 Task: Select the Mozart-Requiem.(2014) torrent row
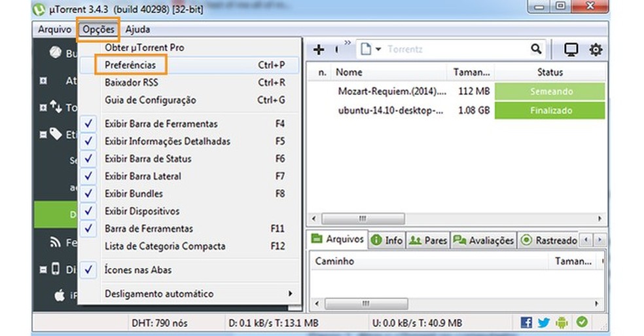tap(456, 91)
